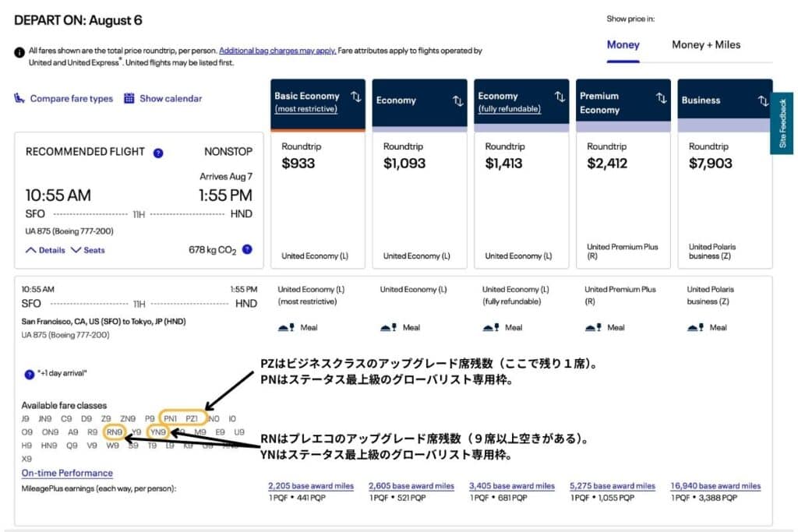
Task: Open Additional bag charges may apply link
Action: coord(277,51)
